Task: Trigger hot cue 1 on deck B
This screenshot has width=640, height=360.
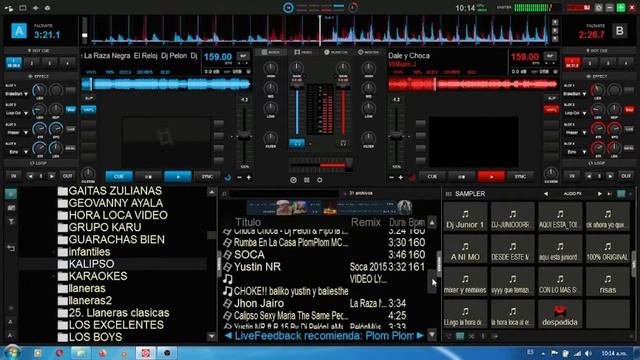Action: tap(572, 63)
